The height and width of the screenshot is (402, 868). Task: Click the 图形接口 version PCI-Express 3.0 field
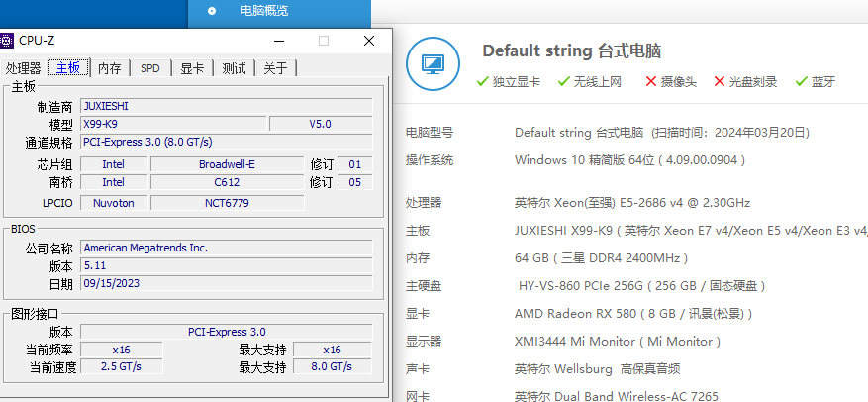[227, 332]
